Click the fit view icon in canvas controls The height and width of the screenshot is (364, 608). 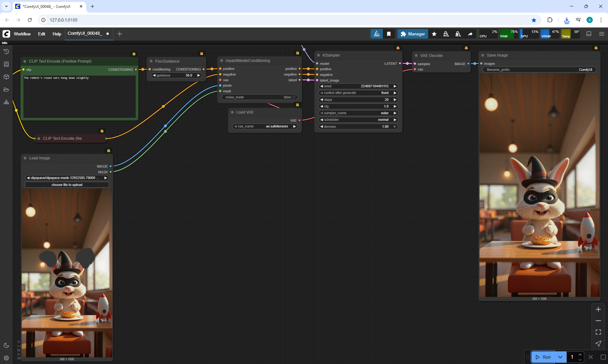(x=598, y=332)
